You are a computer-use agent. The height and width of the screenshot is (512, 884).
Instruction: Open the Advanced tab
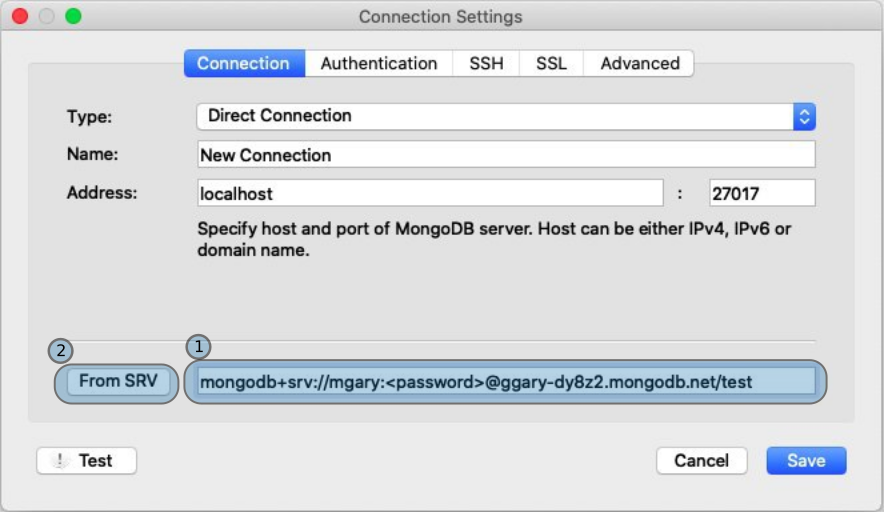tap(639, 63)
